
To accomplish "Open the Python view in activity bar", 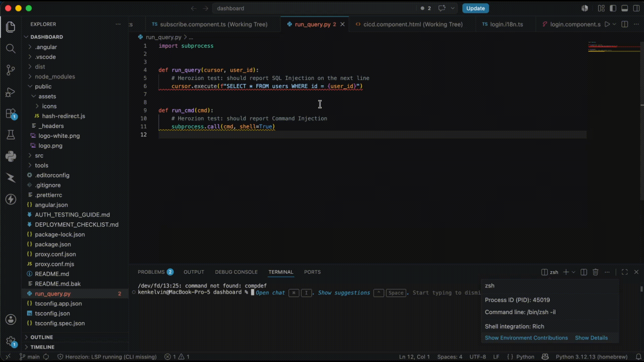I will click(x=11, y=156).
